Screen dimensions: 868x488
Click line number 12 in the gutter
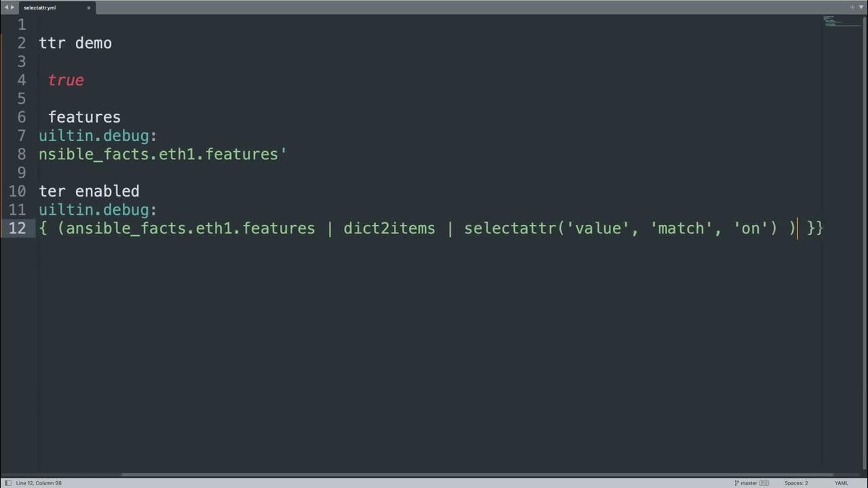[17, 228]
